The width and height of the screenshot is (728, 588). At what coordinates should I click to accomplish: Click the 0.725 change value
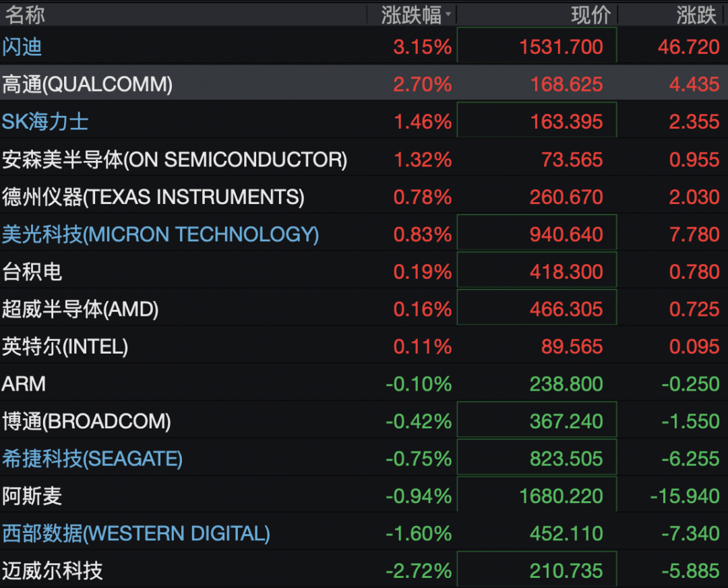tap(694, 309)
